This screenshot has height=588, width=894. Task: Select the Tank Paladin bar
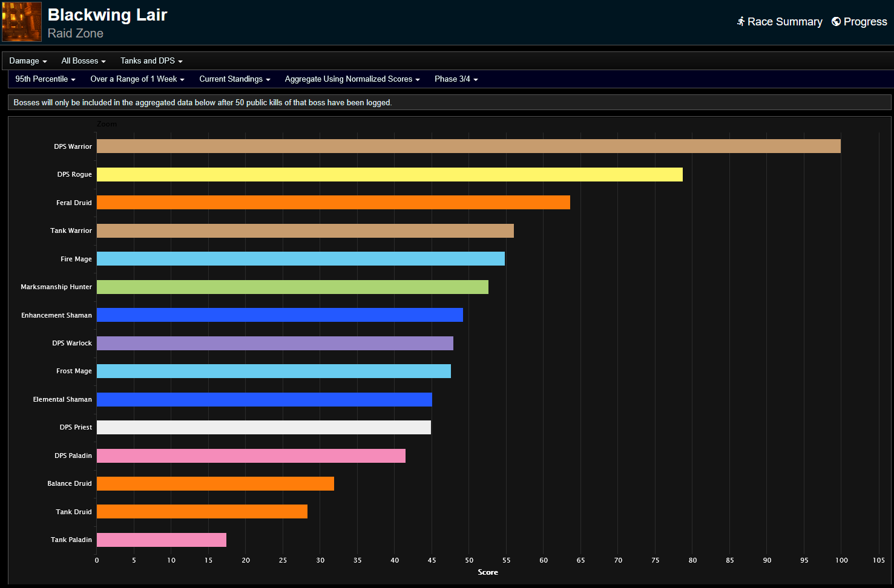tap(160, 539)
